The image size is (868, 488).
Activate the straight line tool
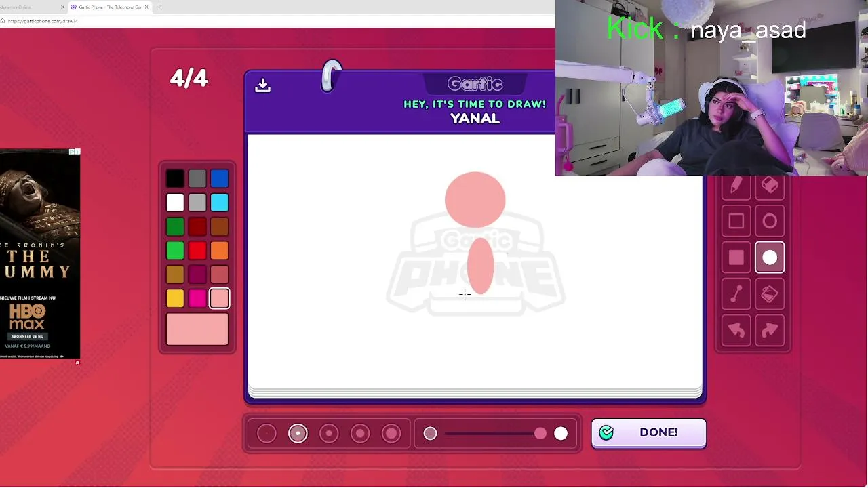736,293
